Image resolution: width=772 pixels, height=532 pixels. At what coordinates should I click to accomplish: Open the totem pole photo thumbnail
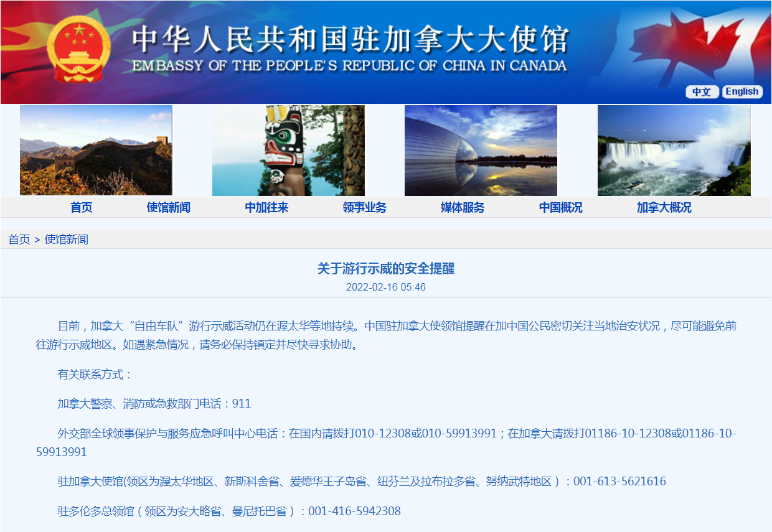(x=288, y=151)
